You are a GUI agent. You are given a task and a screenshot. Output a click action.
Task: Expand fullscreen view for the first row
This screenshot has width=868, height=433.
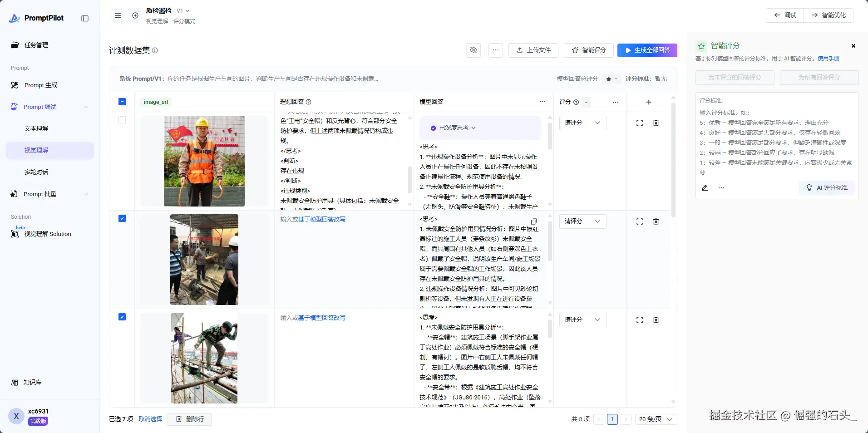(x=640, y=123)
